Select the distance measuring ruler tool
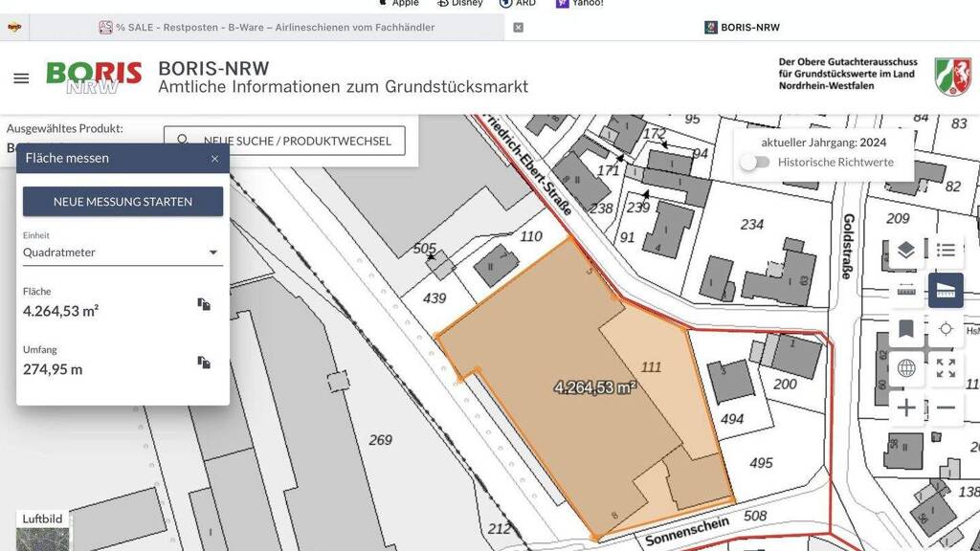Viewport: 980px width, 551px height. [906, 290]
